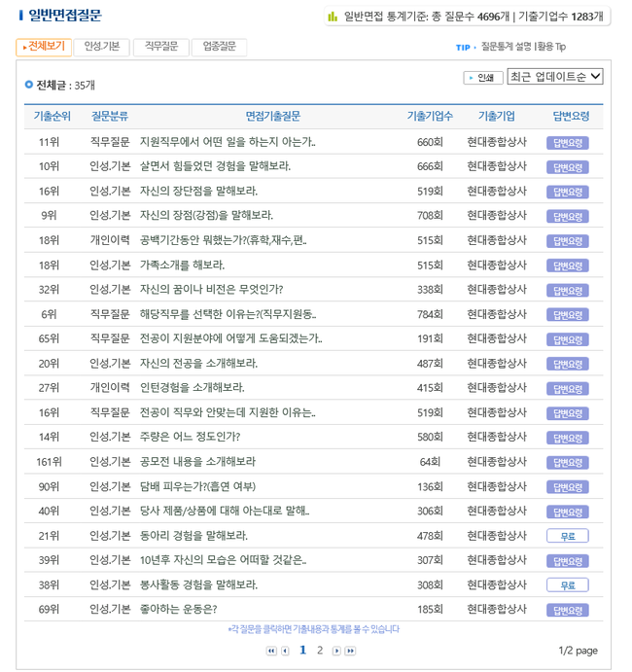Click 660회 count in the first row
The height and width of the screenshot is (672, 632).
coord(430,142)
